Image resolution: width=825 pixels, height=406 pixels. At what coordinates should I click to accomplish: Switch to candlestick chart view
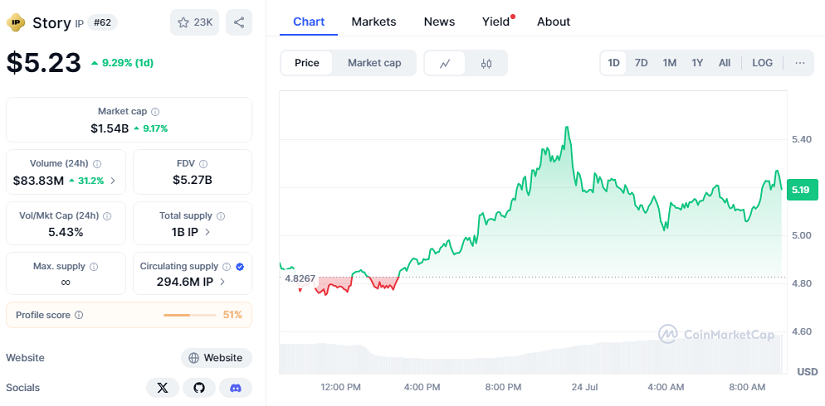486,63
